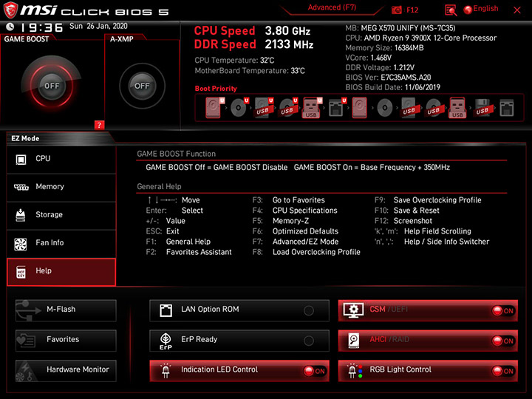Enable the ErP Ready radio switch
This screenshot has height=399, width=532.
309,341
